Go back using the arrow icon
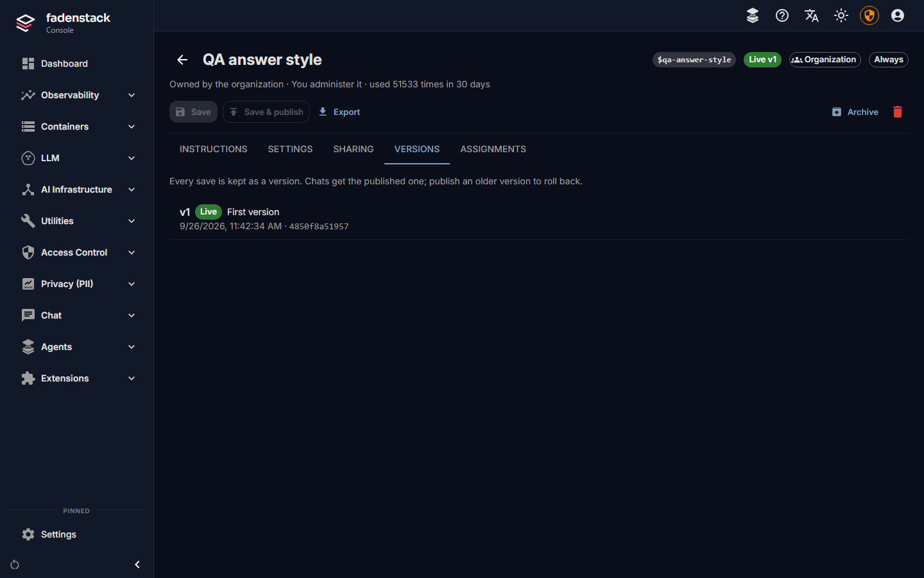Viewport: 924px width, 578px height. [x=182, y=60]
